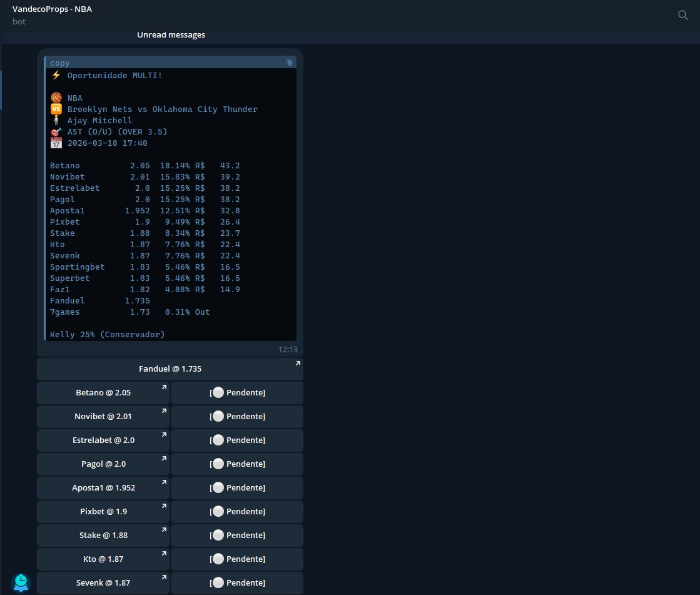
Task: Toggle Pendente status for the Sevenk row
Action: click(x=237, y=582)
